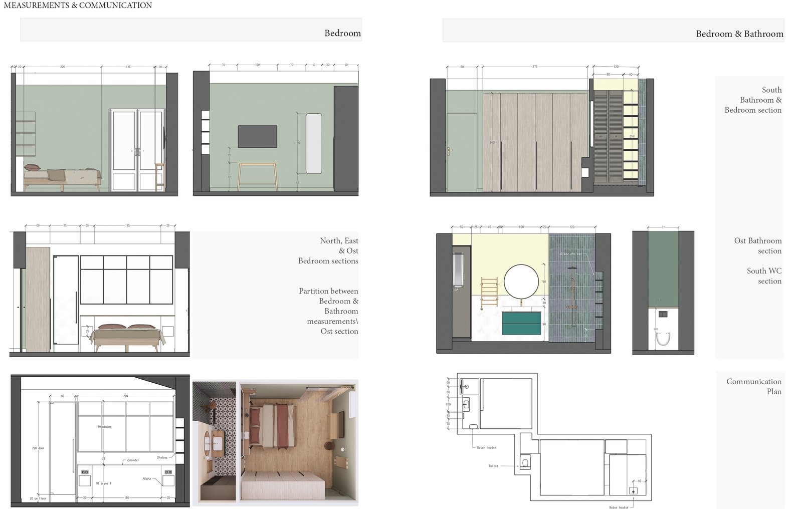Select the tall oval mirror beside the TV

(x=314, y=143)
